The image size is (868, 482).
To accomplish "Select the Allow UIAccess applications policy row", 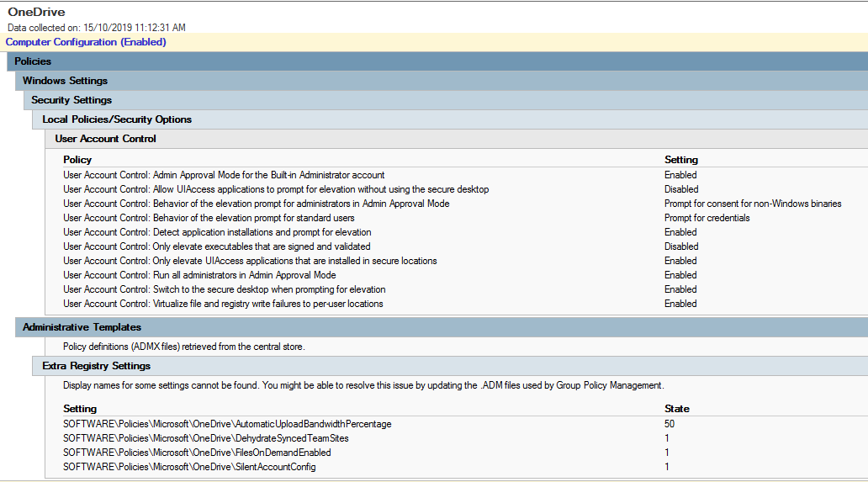I will pyautogui.click(x=276, y=189).
